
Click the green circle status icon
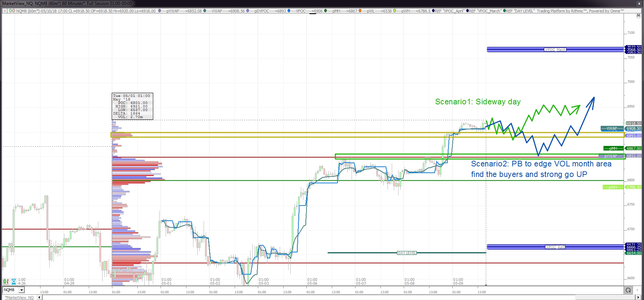(10, 11)
